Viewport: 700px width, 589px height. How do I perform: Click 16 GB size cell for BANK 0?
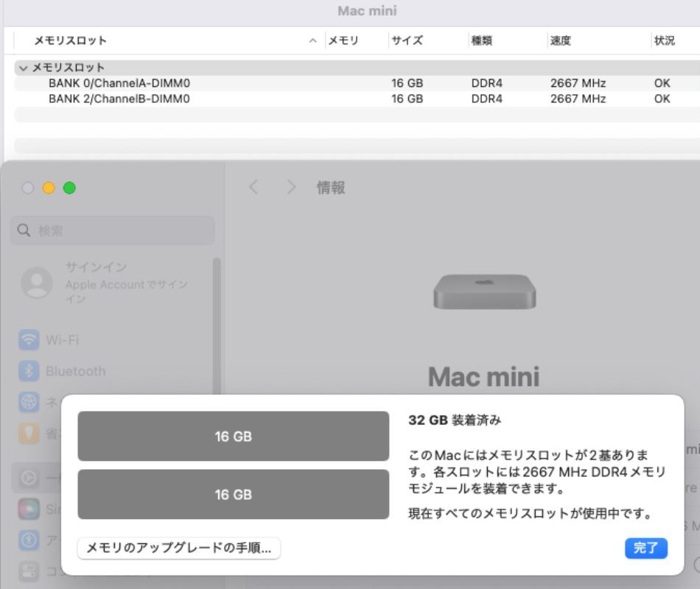pyautogui.click(x=407, y=83)
